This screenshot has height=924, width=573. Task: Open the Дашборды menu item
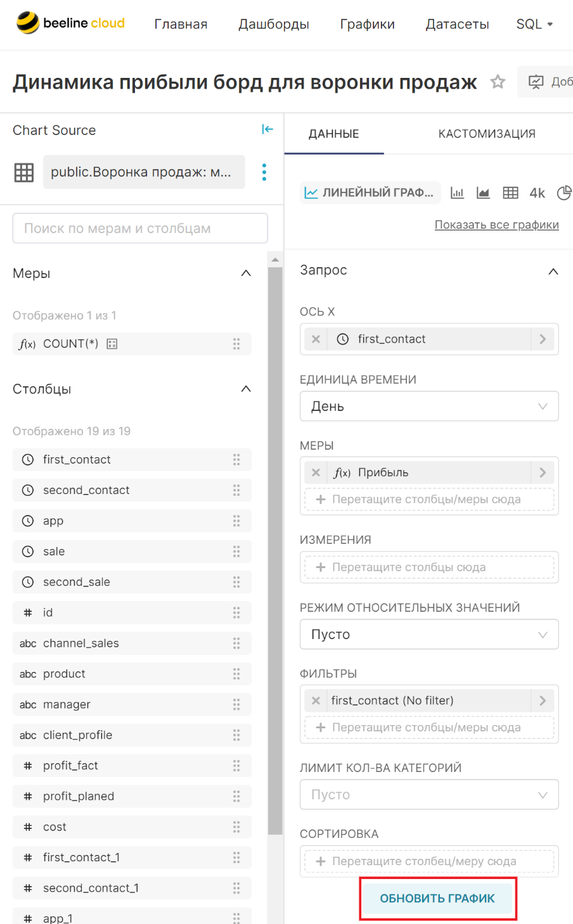(x=274, y=24)
